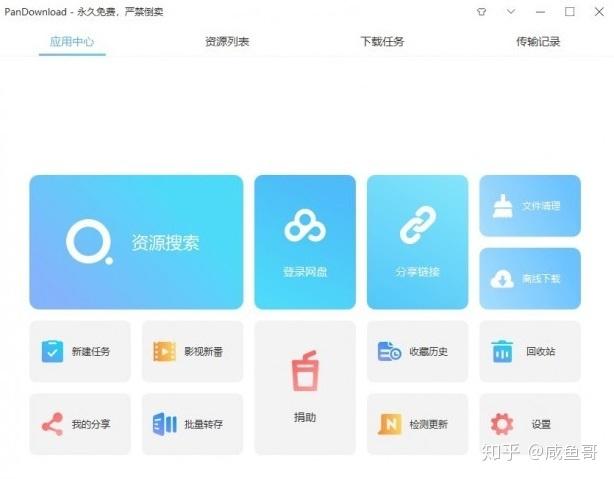Click the 回收站 trash bin icon
This screenshot has width=614, height=479.
[x=502, y=351]
